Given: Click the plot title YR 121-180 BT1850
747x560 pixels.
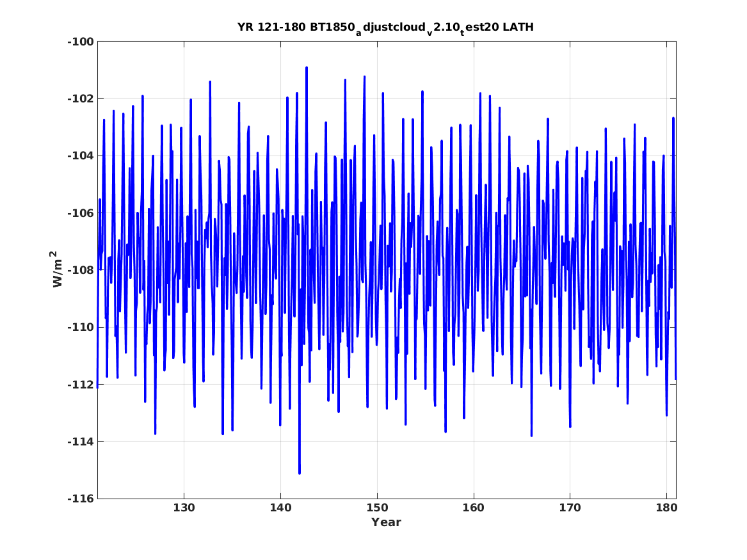Looking at the screenshot, I should [x=385, y=28].
